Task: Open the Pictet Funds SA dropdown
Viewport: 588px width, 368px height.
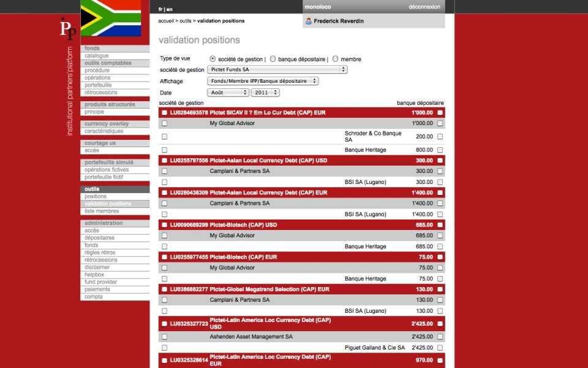Action: (277, 69)
